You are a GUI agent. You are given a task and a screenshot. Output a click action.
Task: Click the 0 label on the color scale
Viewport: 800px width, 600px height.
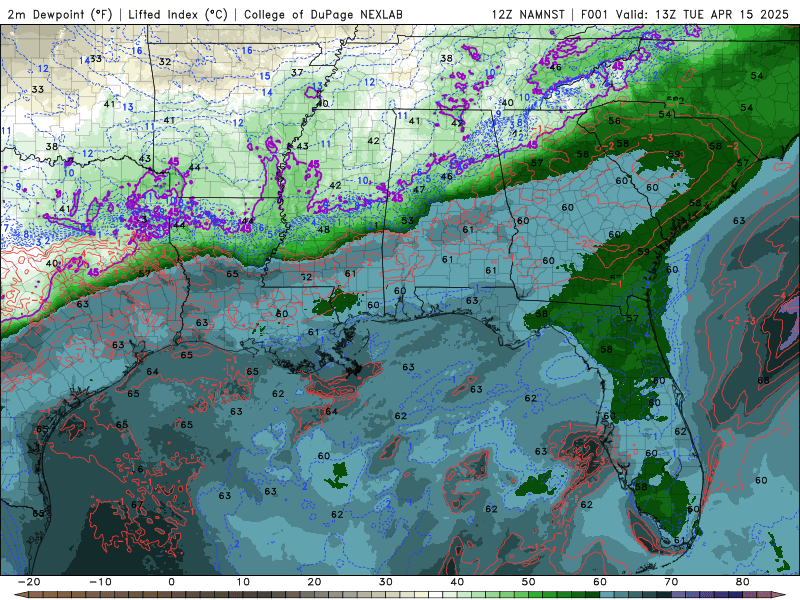pos(171,582)
